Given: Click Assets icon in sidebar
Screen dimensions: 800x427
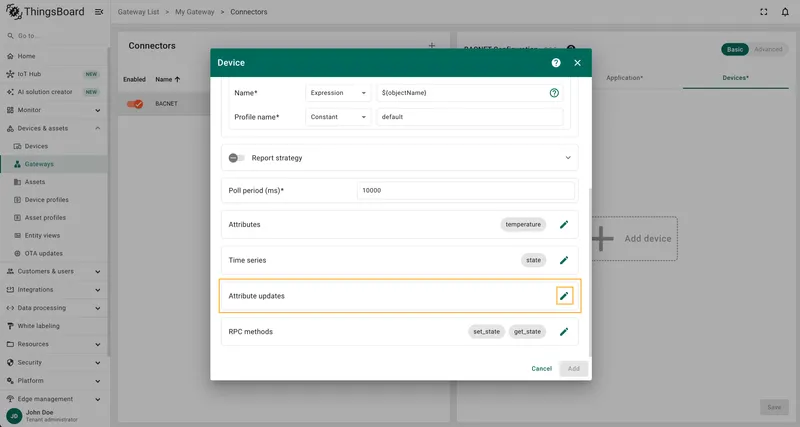Looking at the screenshot, I should (17, 182).
